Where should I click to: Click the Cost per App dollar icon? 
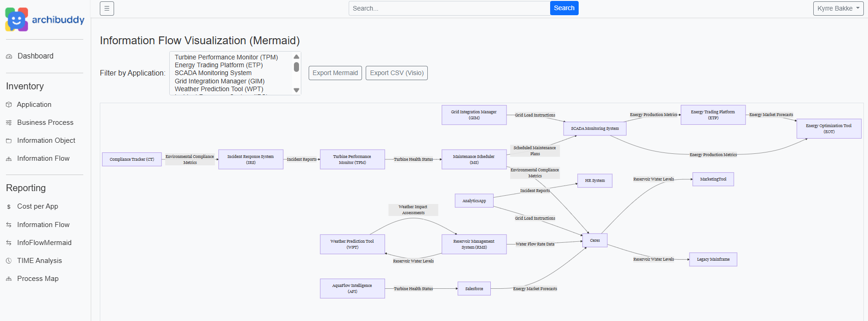(9, 207)
